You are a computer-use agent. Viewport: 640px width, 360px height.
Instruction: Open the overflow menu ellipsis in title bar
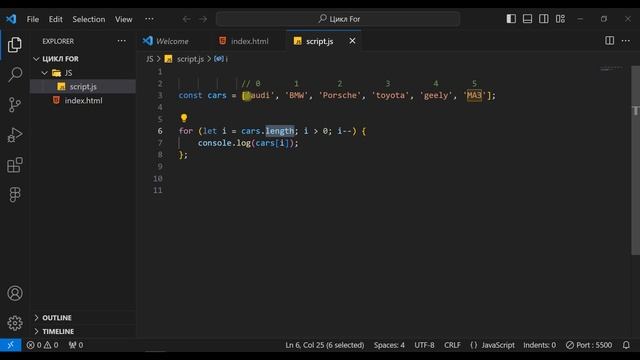point(149,19)
